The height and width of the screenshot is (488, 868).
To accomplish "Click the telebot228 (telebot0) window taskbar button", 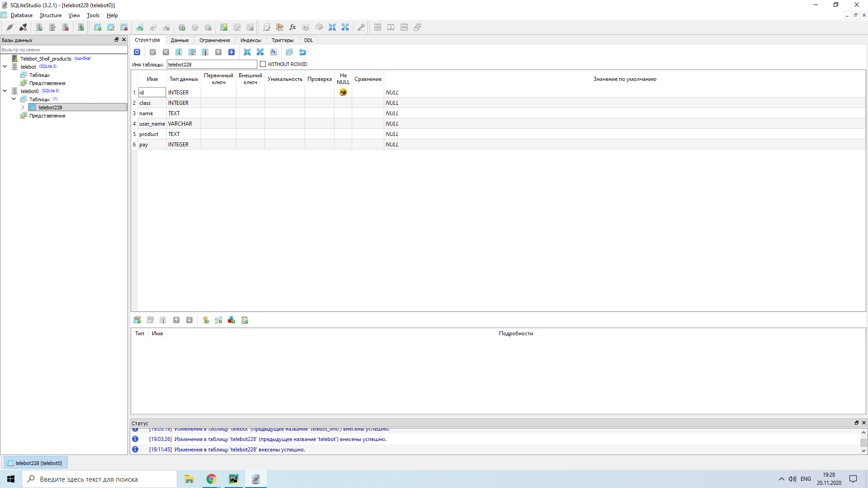I will point(36,463).
